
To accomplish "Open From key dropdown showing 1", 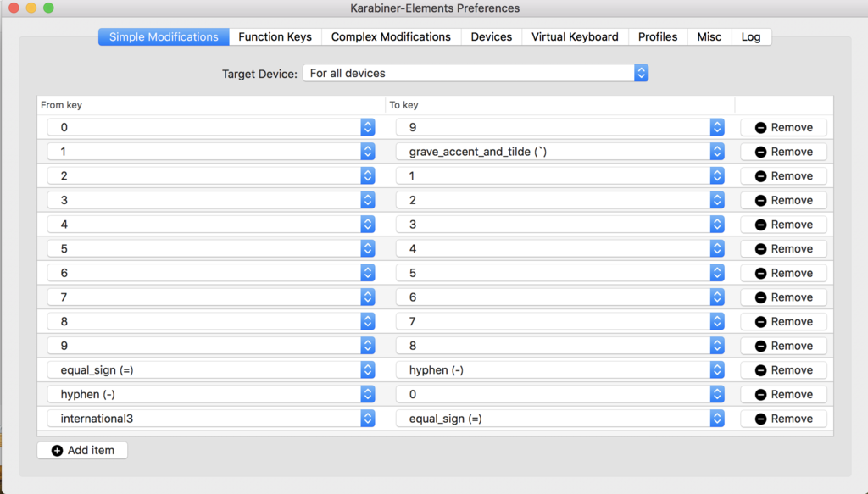I will [x=211, y=152].
